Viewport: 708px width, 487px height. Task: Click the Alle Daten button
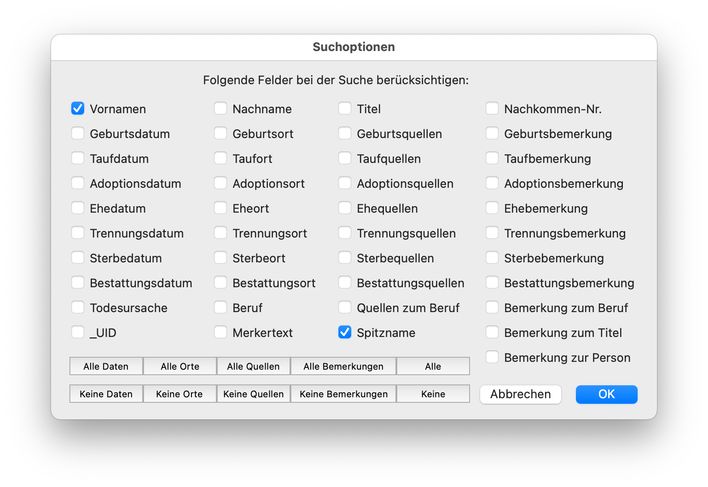point(107,367)
